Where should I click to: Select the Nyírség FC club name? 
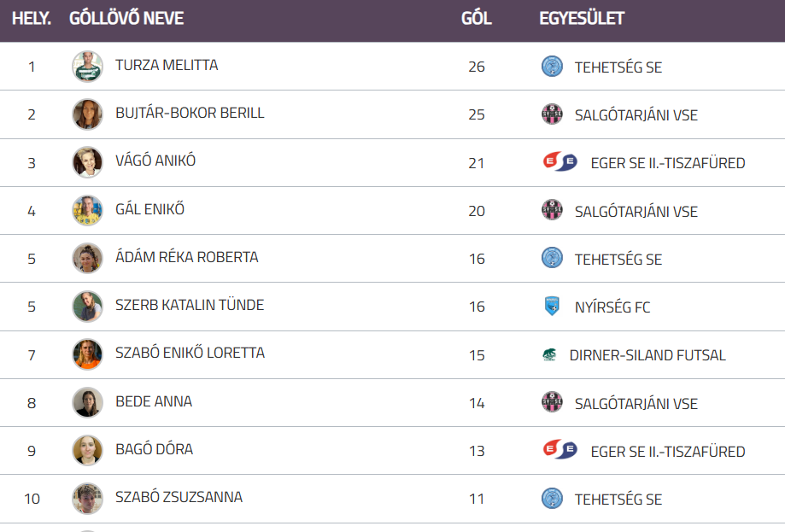click(x=612, y=307)
